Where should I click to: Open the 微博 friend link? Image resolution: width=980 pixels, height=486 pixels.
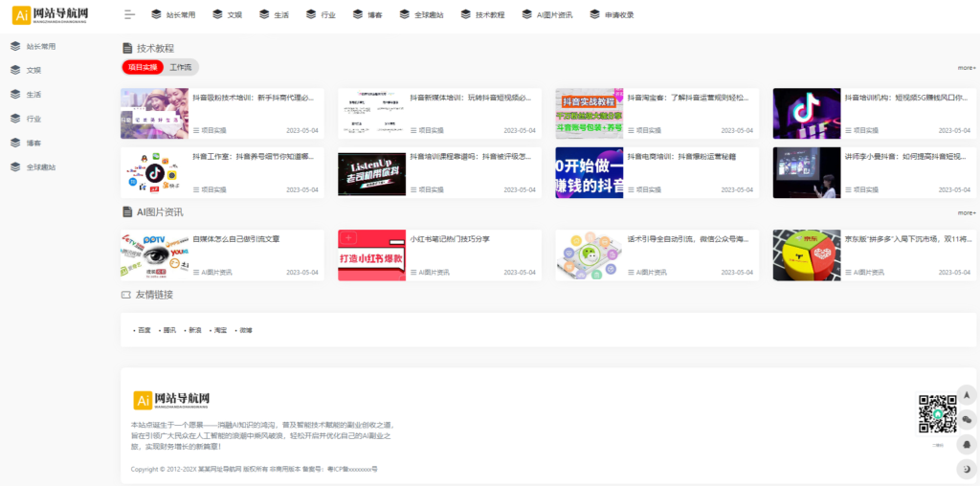(x=246, y=330)
